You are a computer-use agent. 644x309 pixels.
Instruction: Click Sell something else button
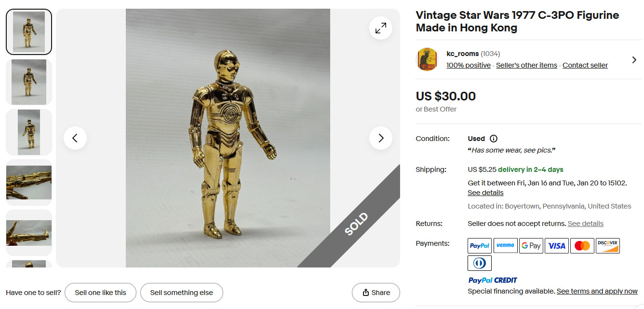point(181,293)
